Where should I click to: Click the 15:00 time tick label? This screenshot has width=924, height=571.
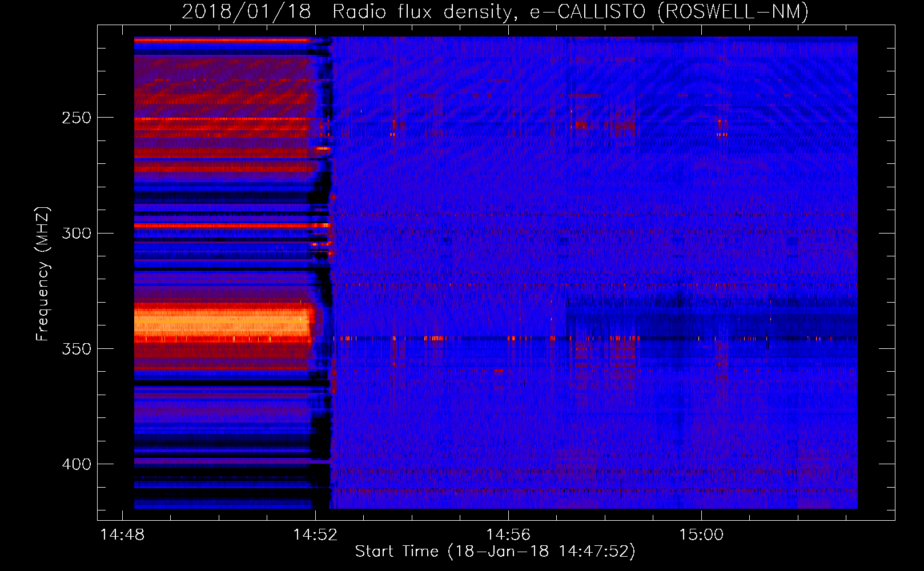tap(701, 534)
